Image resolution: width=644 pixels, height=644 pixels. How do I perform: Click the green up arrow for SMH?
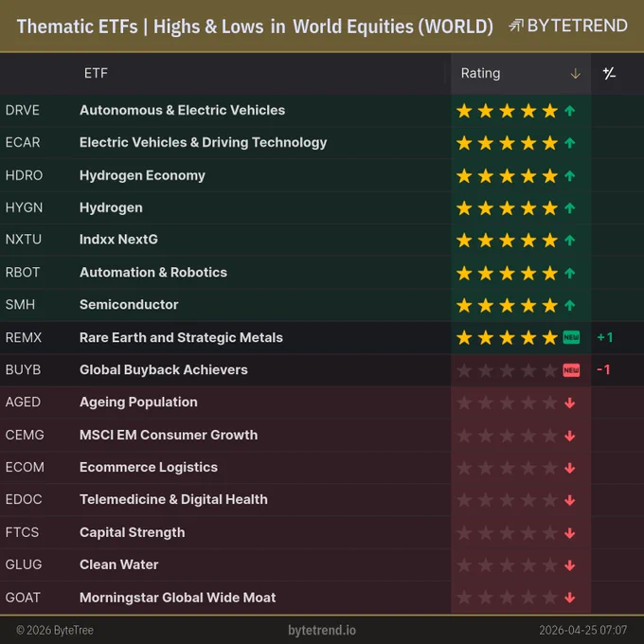pyautogui.click(x=570, y=305)
